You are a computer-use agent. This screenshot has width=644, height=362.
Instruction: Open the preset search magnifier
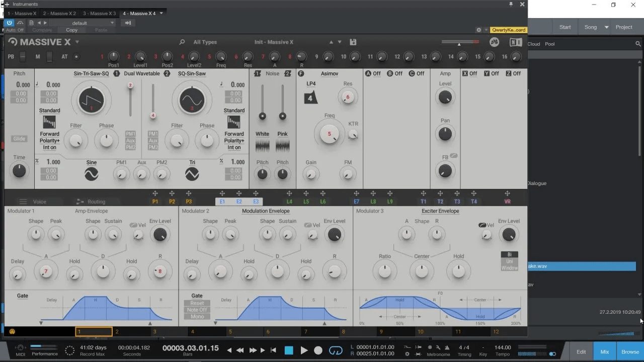[x=182, y=42]
